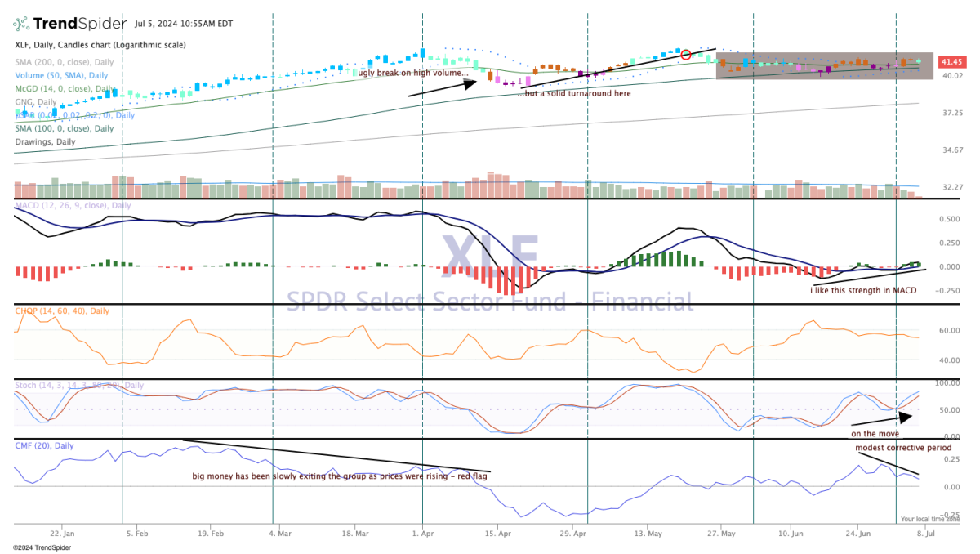Click the large XLF watermark text
Image resolution: width=980 pixels, height=554 pixels.
point(490,253)
